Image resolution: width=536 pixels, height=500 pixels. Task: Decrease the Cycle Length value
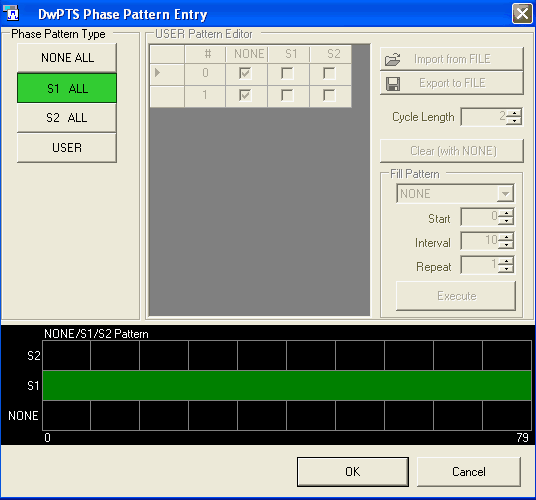pyautogui.click(x=514, y=121)
